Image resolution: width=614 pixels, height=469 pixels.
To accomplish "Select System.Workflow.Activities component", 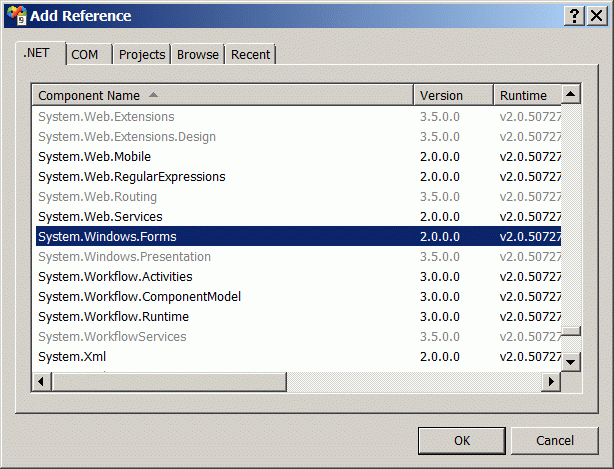I will 298,276.
